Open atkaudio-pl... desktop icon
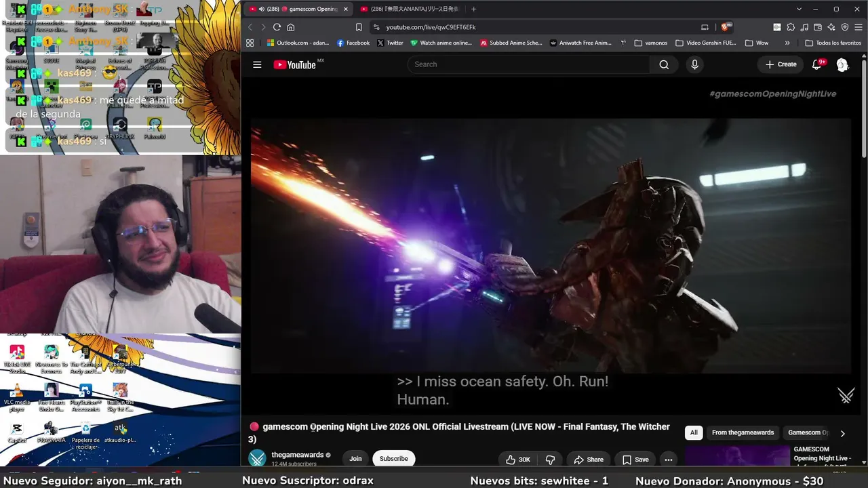The height and width of the screenshot is (488, 868). click(121, 433)
